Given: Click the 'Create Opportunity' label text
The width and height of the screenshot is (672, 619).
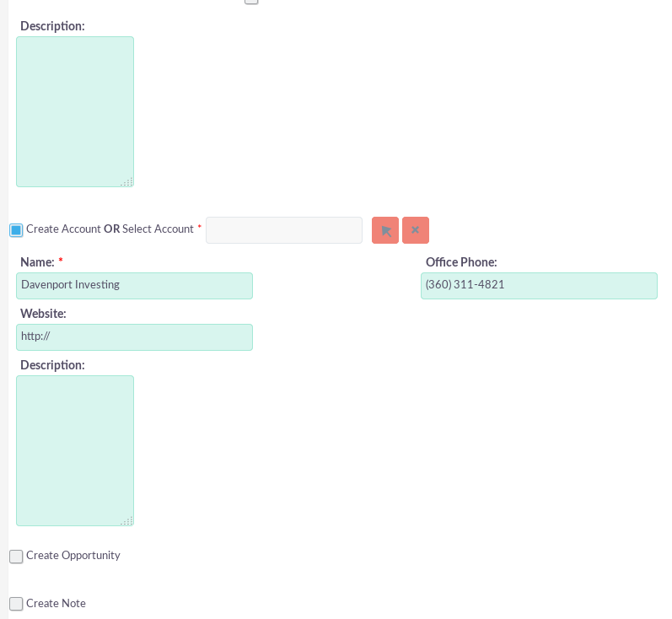Looking at the screenshot, I should 73,556.
